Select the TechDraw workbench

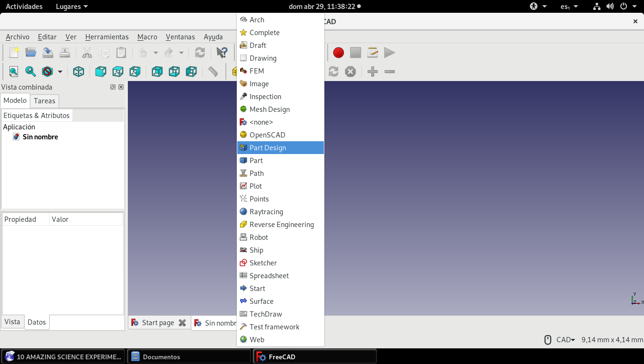(x=280, y=314)
